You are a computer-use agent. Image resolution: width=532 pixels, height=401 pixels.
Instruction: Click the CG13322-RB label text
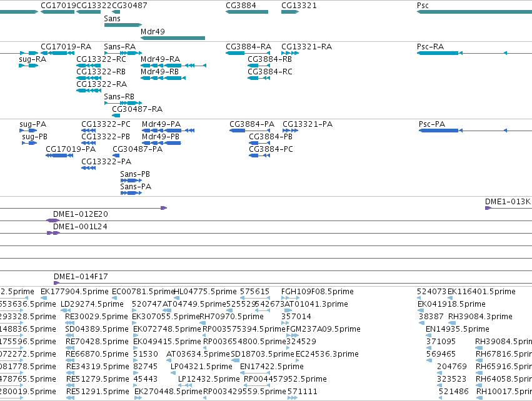click(101, 72)
